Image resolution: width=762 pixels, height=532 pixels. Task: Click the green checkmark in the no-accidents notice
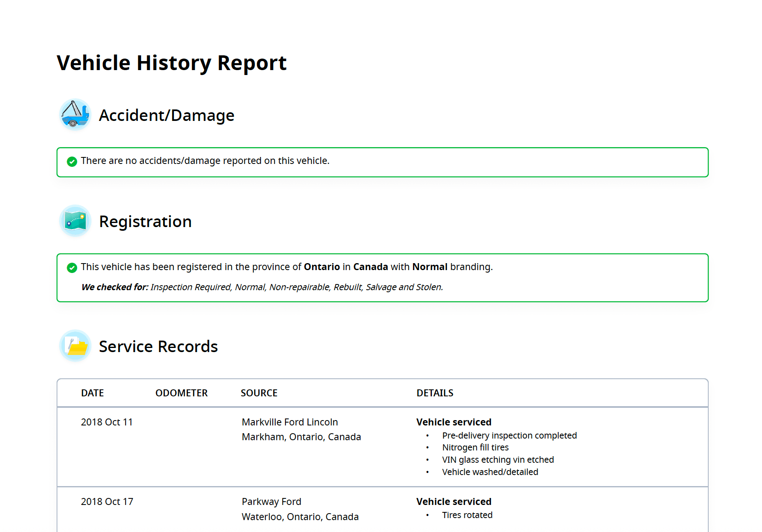point(72,161)
